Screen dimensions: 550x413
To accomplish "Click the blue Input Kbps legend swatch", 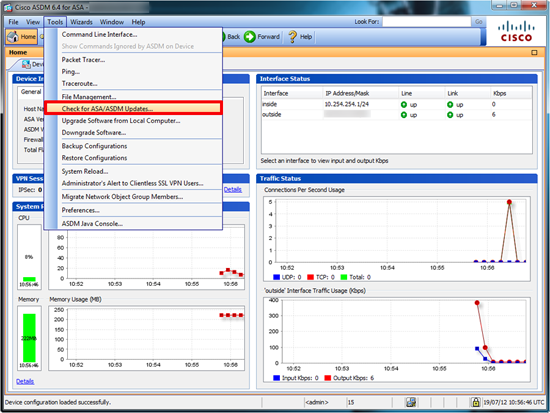I will (x=276, y=378).
